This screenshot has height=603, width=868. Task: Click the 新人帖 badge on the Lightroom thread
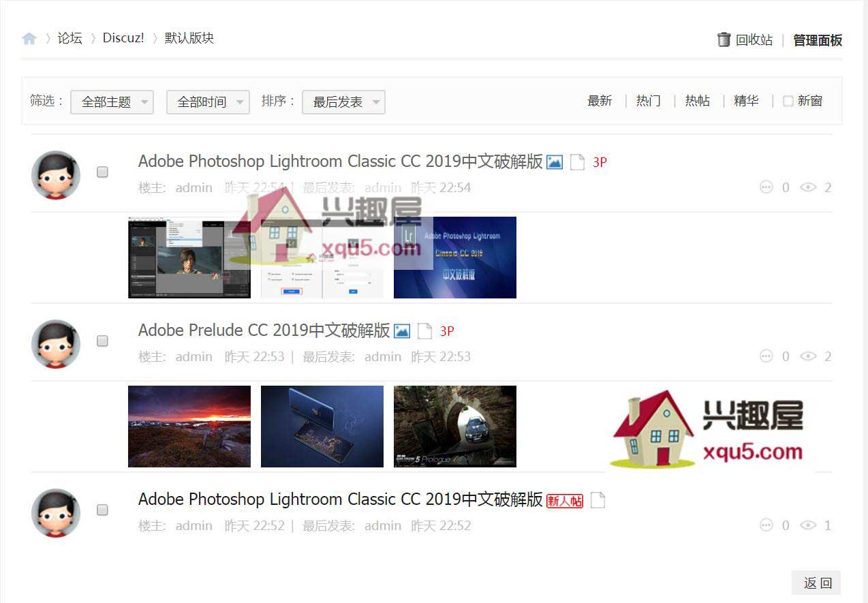coord(565,501)
